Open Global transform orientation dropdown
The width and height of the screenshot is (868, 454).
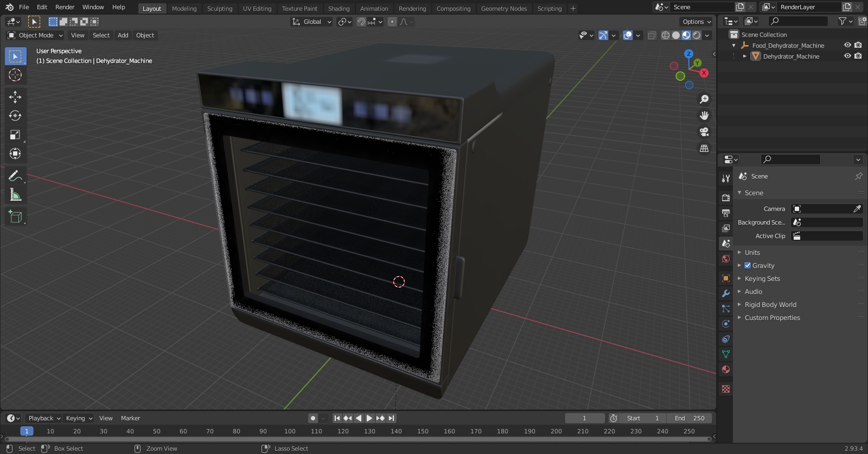click(311, 22)
